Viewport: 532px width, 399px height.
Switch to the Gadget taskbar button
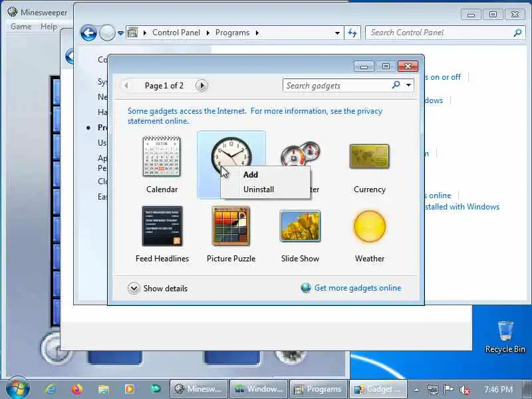378,389
